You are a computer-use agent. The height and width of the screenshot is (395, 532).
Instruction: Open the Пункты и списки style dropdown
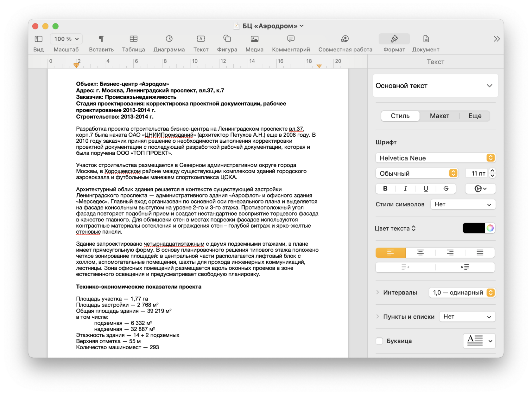[467, 317]
